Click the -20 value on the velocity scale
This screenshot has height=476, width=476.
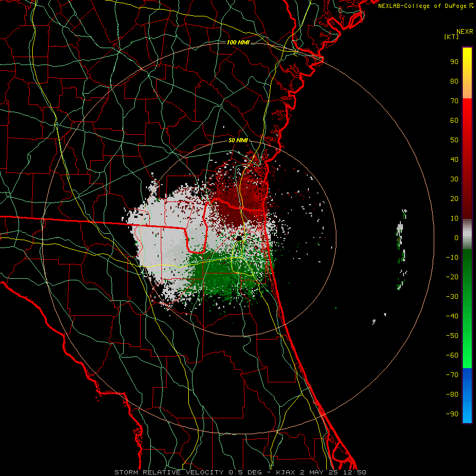pos(452,277)
